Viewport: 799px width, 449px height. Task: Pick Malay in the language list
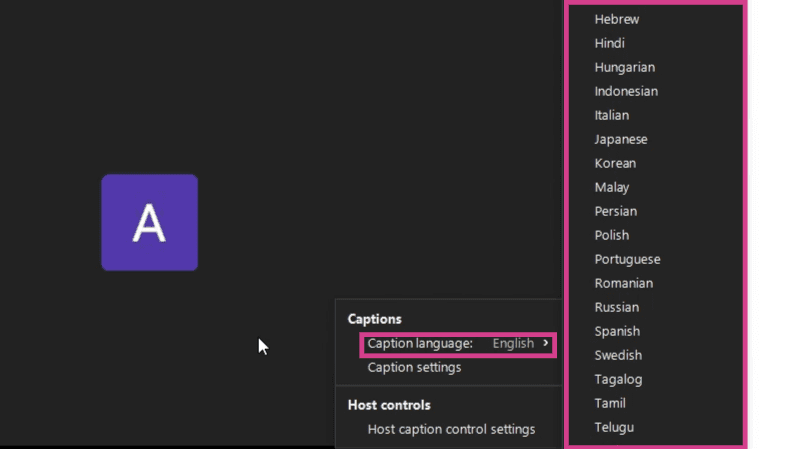(x=611, y=187)
